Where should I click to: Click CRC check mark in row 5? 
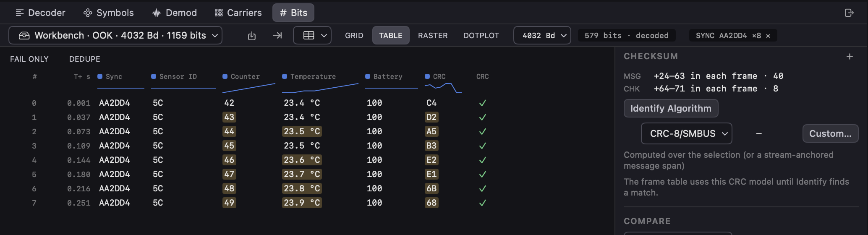[483, 174]
